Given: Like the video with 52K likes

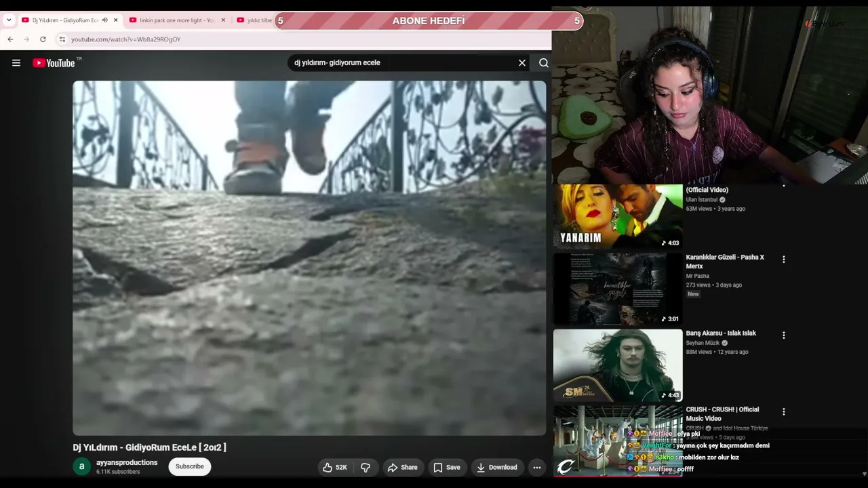Looking at the screenshot, I should [335, 467].
